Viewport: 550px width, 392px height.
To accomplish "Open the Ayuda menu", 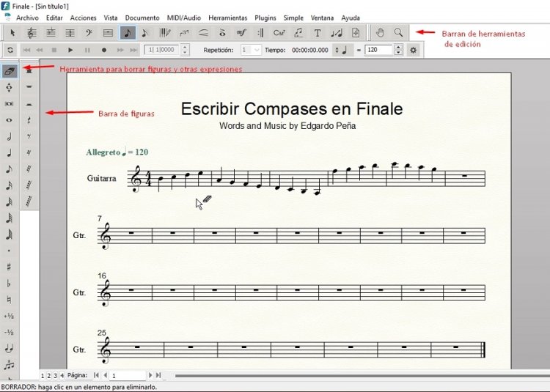I will click(x=351, y=18).
